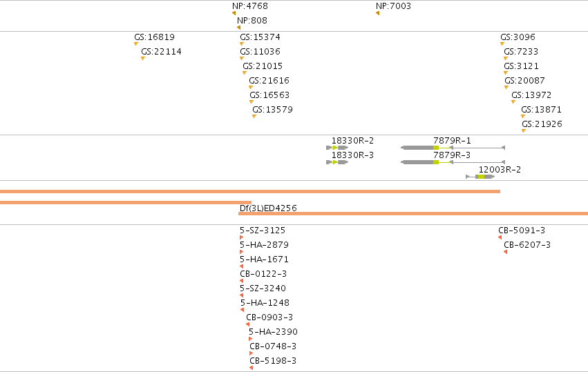Select the CB-0748-3 insertion label

[273, 346]
